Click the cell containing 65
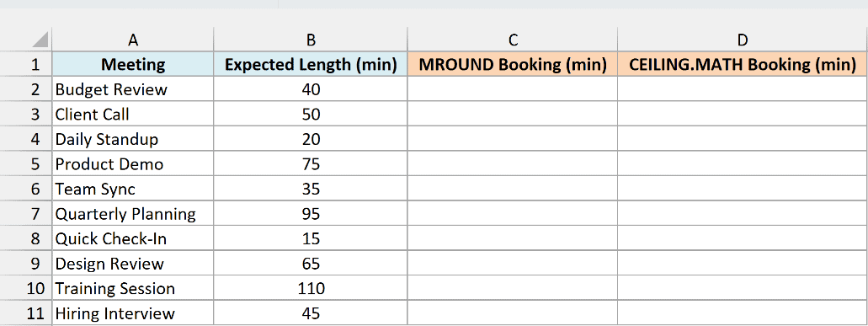This screenshot has width=868, height=326. tap(311, 264)
